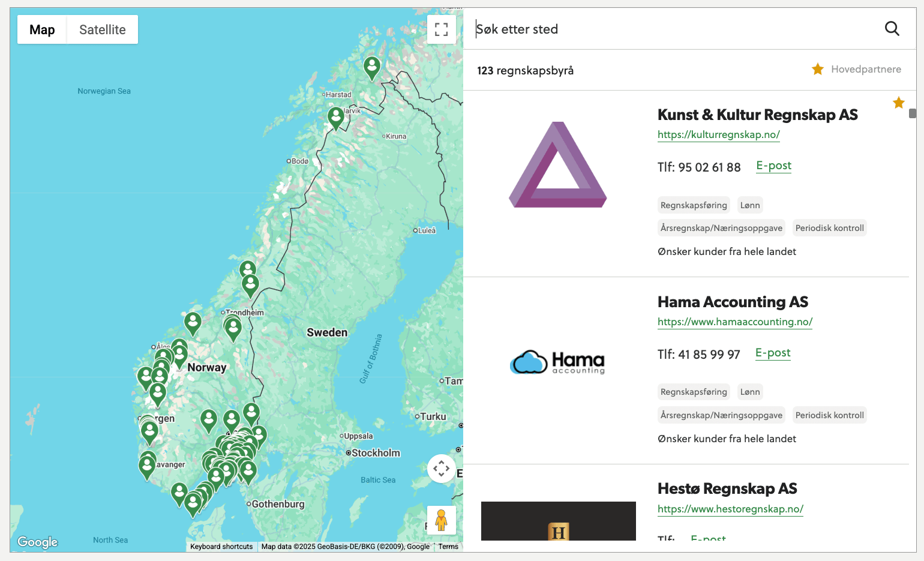Open the Hestø Regnskap logo image
Image resolution: width=924 pixels, height=561 pixels.
tap(559, 521)
